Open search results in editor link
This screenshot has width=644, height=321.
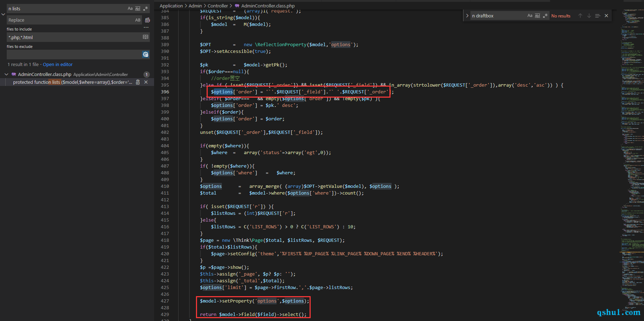tap(58, 65)
